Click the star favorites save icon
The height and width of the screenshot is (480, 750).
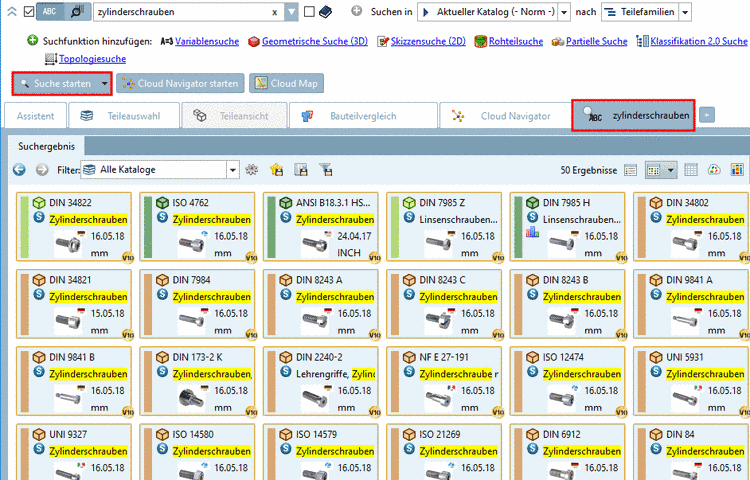276,170
